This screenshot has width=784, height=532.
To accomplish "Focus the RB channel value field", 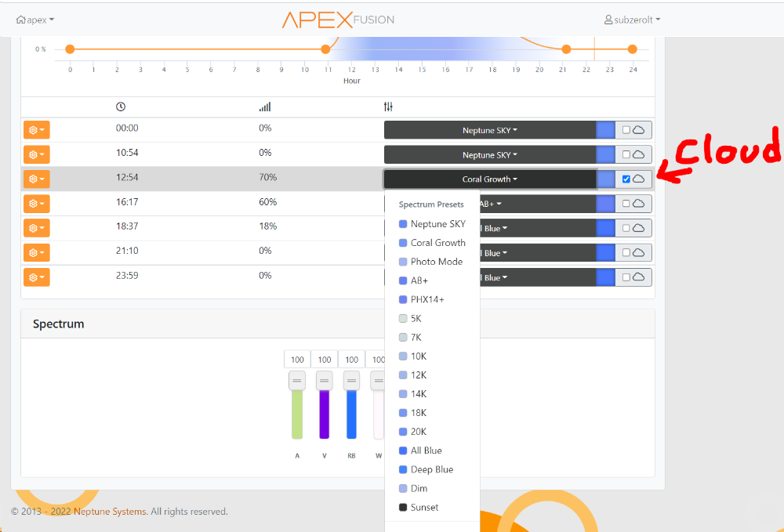I will pos(351,359).
